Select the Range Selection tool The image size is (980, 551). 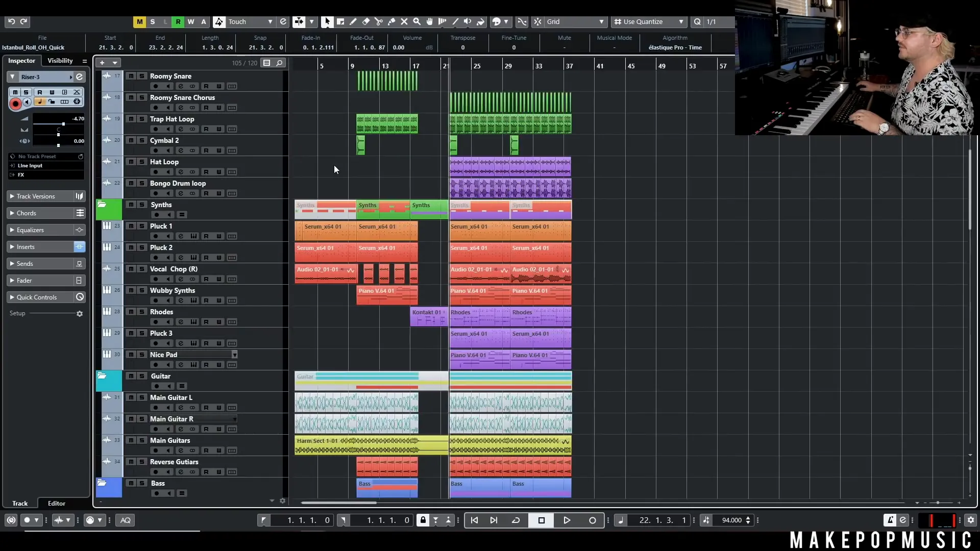[x=340, y=21]
